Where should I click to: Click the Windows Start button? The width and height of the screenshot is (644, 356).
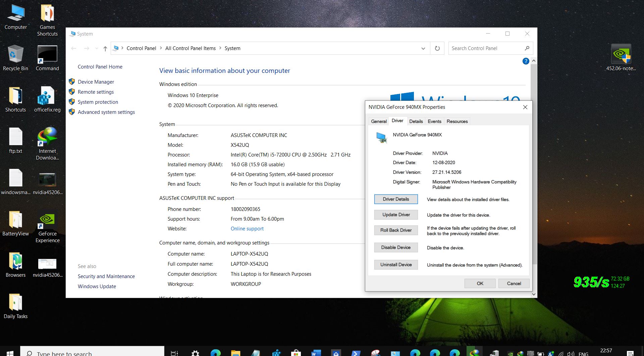point(10,353)
